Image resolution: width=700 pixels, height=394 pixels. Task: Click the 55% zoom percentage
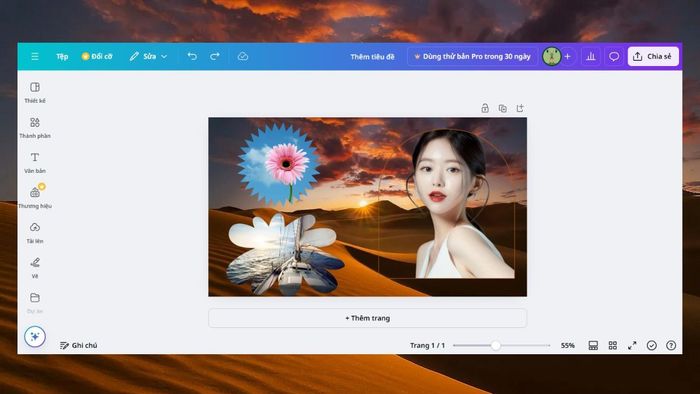[x=567, y=345]
